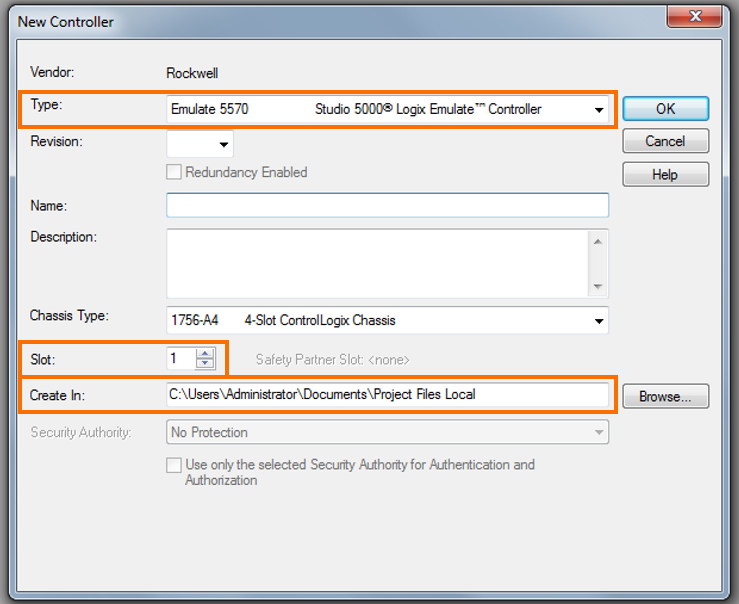Click into the Description text area
The image size is (739, 604).
click(377, 264)
